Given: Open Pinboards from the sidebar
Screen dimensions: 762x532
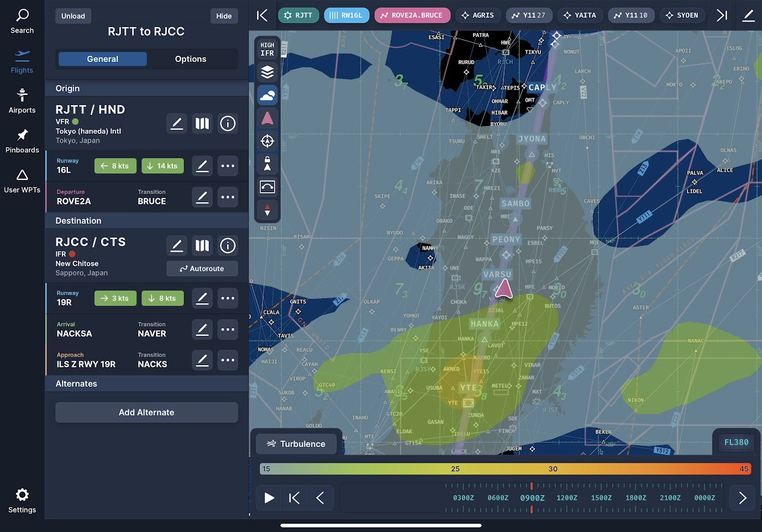Looking at the screenshot, I should pyautogui.click(x=22, y=141).
